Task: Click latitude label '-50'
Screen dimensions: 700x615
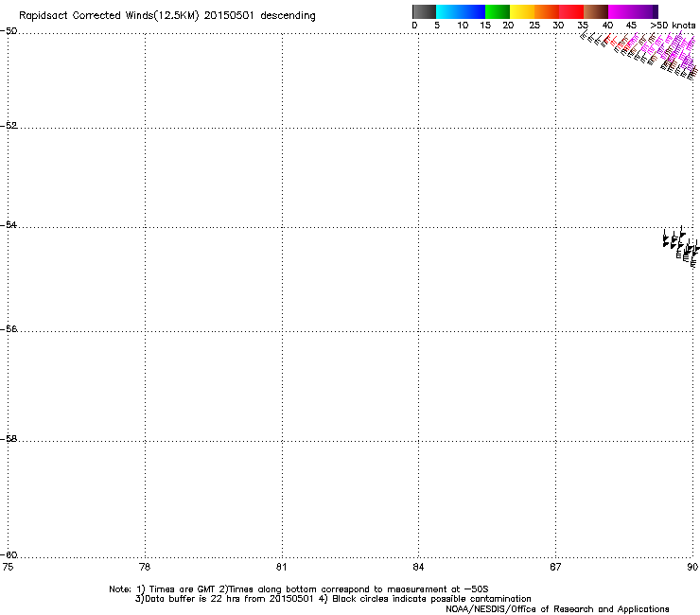Action: click(x=9, y=31)
